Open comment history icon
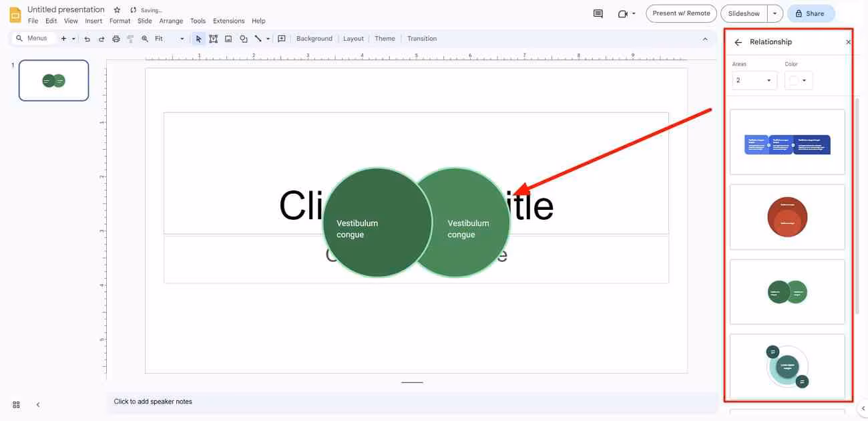This screenshot has height=421, width=868. (x=598, y=13)
